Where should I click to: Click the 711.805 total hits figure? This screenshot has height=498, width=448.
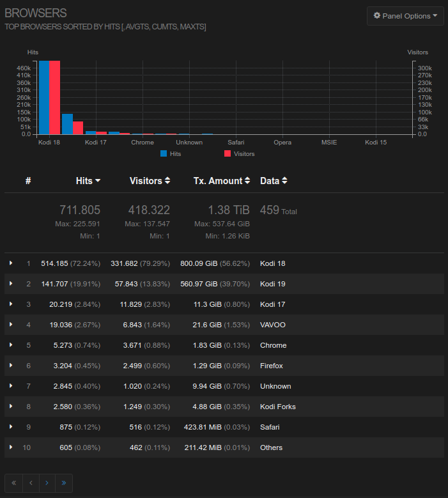[x=80, y=210]
